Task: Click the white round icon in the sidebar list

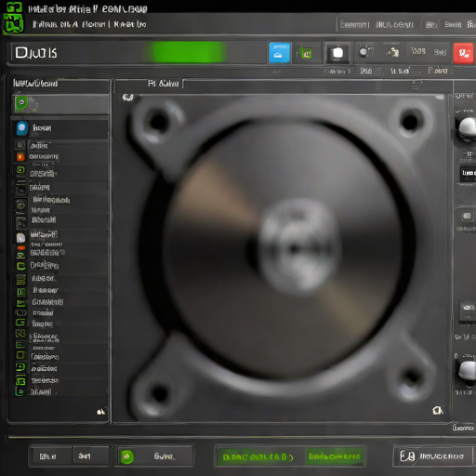Action: point(20,238)
